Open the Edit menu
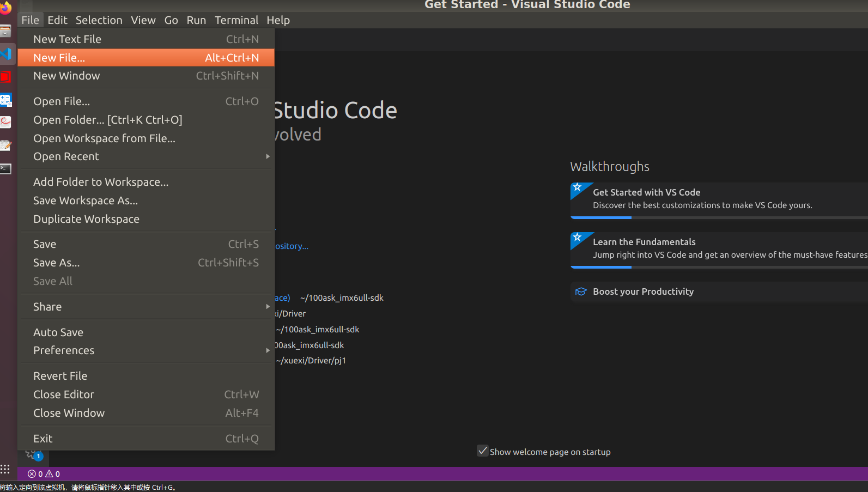868x492 pixels. click(57, 20)
